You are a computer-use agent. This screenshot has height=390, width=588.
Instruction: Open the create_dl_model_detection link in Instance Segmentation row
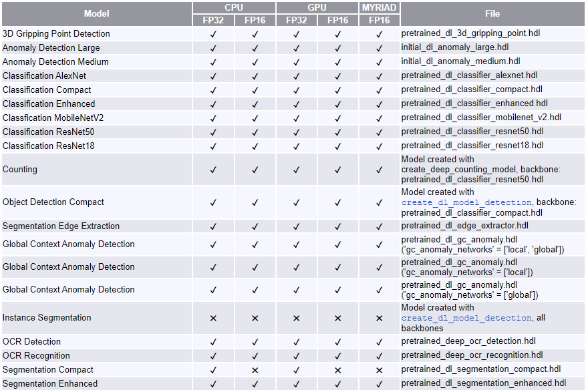tap(466, 318)
